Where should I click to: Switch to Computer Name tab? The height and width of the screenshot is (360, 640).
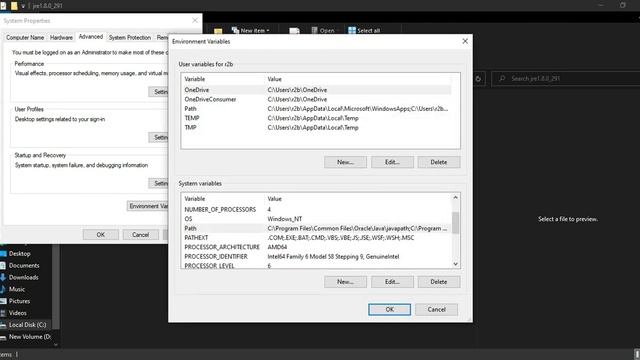[25, 38]
